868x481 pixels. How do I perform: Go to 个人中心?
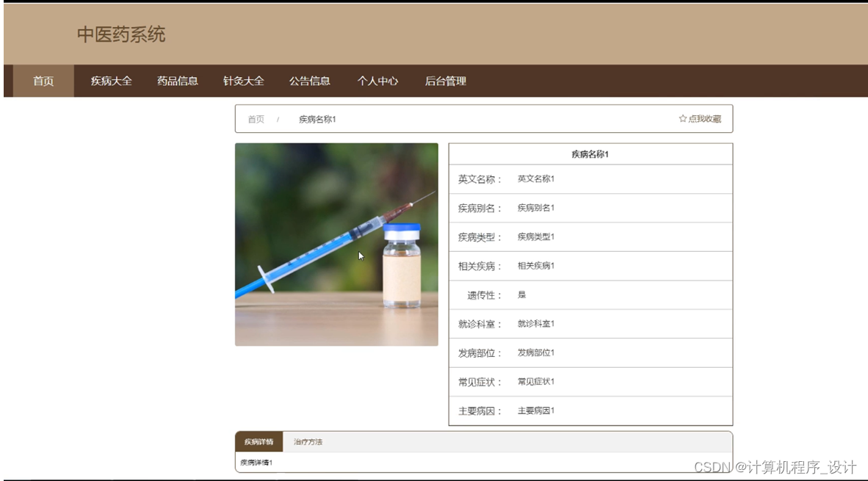tap(377, 81)
